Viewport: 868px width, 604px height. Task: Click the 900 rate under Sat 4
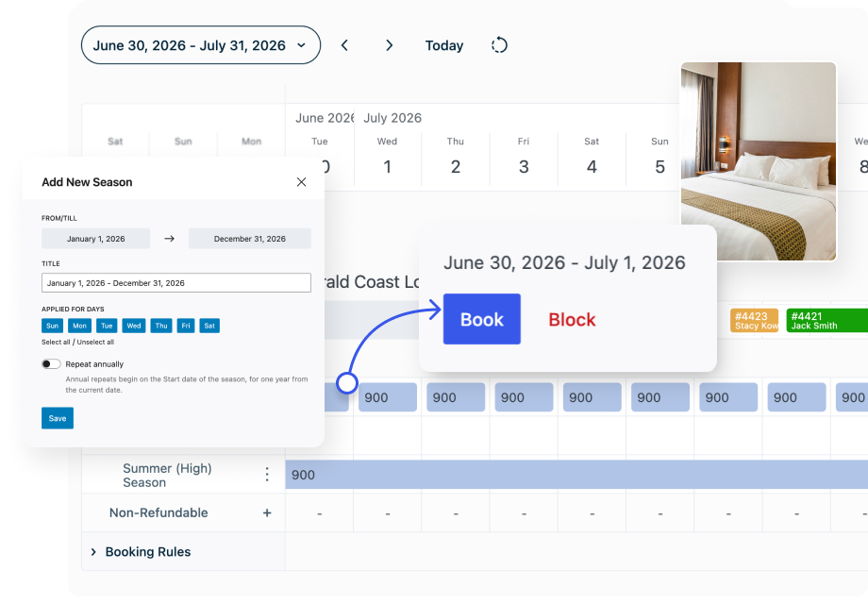[x=592, y=397]
